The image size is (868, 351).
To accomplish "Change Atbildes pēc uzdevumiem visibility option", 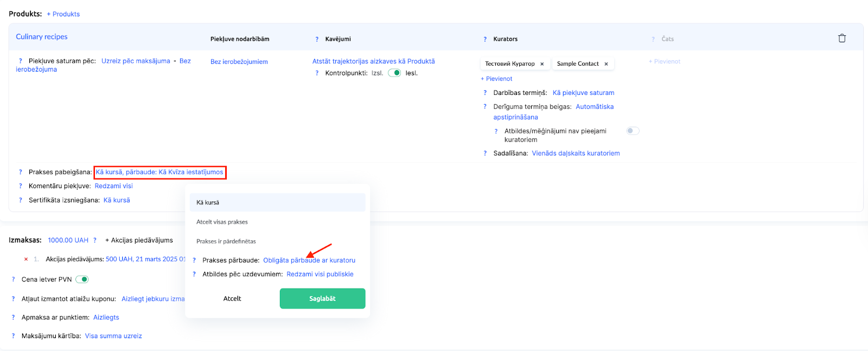I will click(x=320, y=275).
